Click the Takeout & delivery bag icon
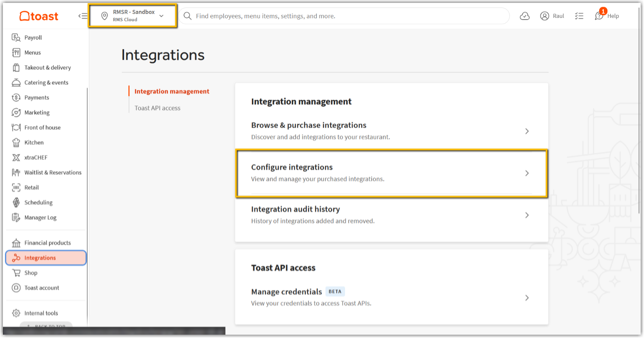This screenshot has width=644, height=338. click(x=16, y=67)
